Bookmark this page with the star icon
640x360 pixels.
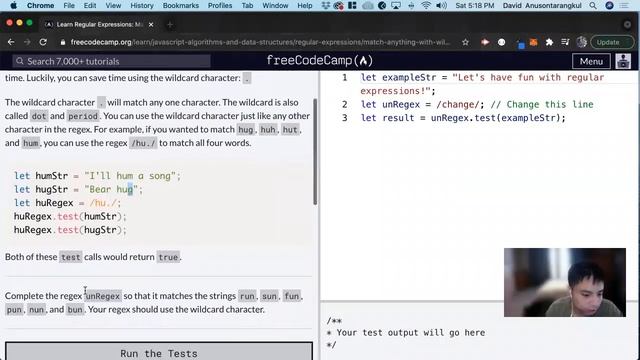tap(465, 42)
